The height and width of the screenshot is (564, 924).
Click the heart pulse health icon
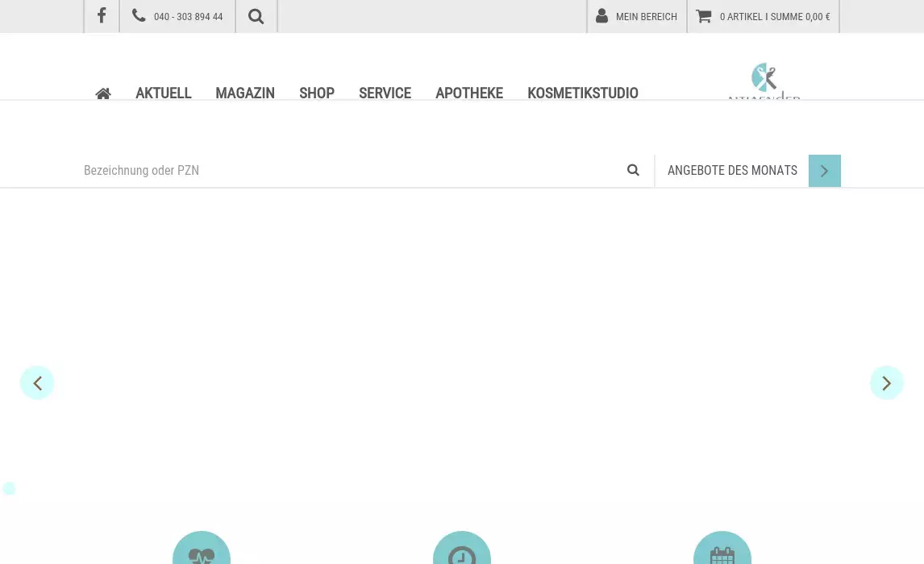202,552
